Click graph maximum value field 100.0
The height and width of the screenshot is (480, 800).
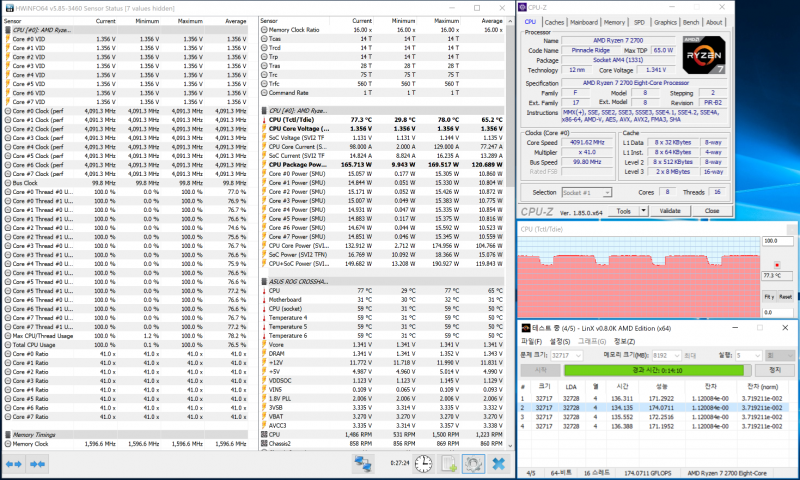778,241
